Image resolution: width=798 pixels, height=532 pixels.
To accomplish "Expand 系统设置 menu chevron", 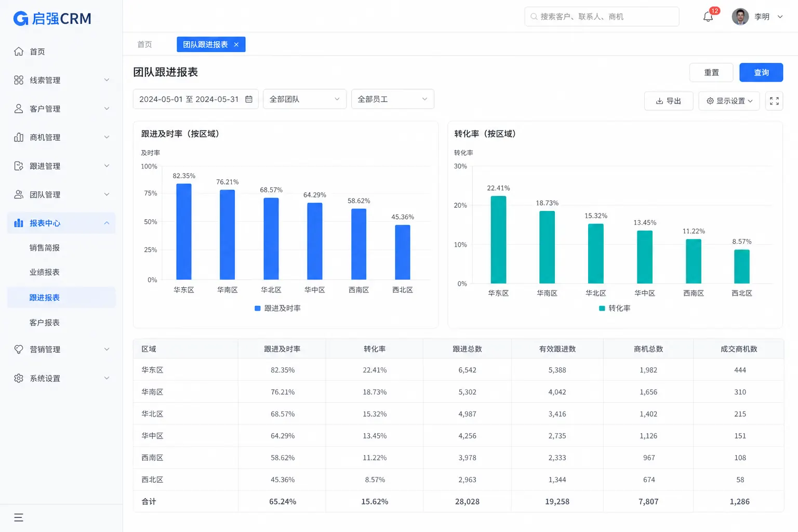I will pos(107,378).
